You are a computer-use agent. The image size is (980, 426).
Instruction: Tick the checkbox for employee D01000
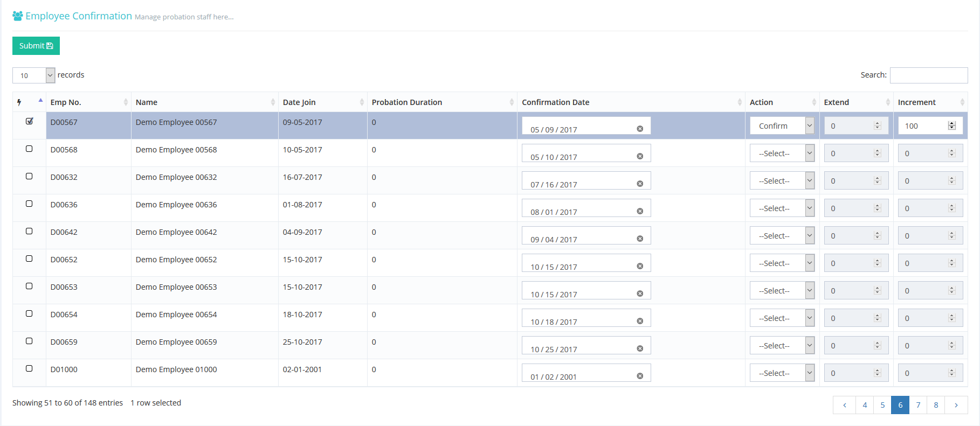coord(29,368)
